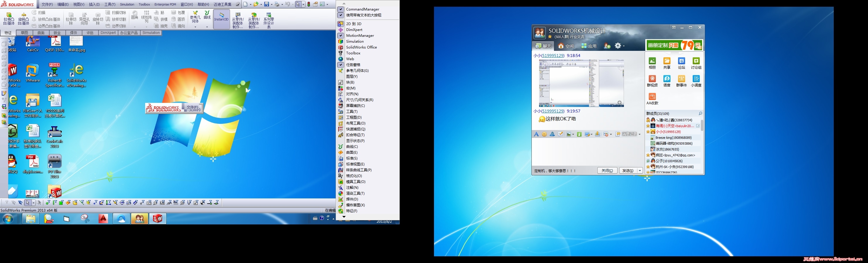868x263 pixels.
Task: Click the Rebuild traffic light icon
Action: (309, 4)
